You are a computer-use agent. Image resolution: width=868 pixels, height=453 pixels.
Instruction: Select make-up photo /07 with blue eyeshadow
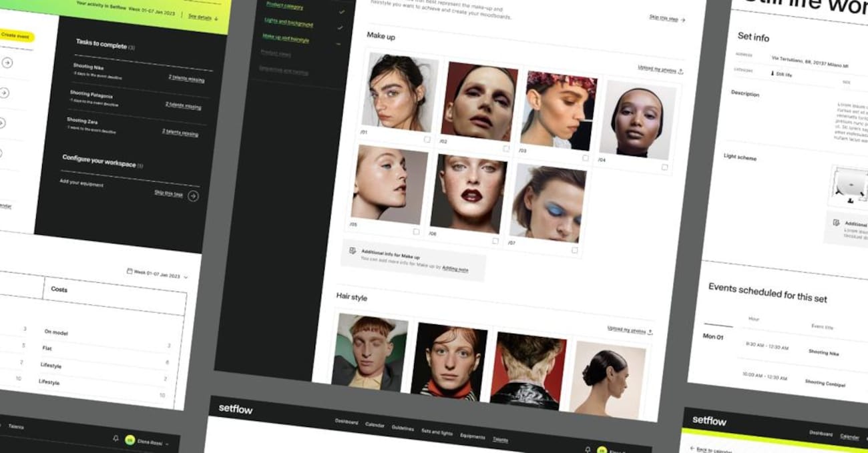tap(548, 203)
